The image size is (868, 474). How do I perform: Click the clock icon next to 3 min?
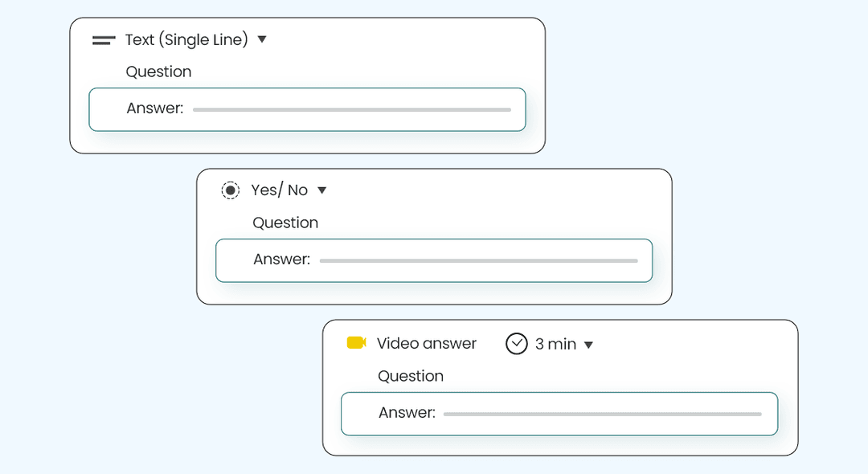(517, 344)
